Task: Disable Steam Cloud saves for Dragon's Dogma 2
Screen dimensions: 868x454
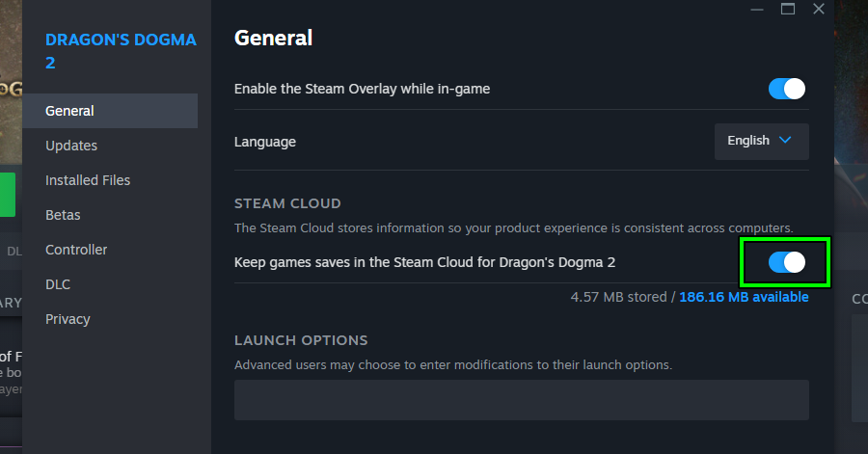Action: (786, 262)
